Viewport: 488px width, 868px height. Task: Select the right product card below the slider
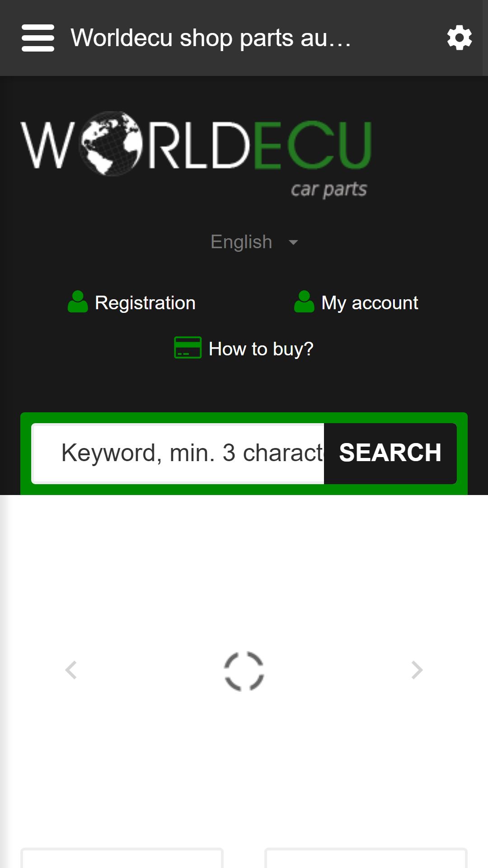(x=366, y=858)
